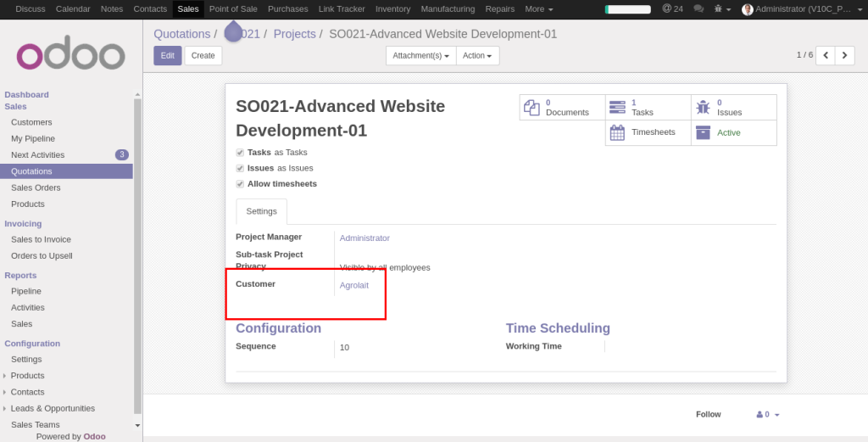Open Administrator user menu
Screen dimensions: 868x442
coord(803,8)
